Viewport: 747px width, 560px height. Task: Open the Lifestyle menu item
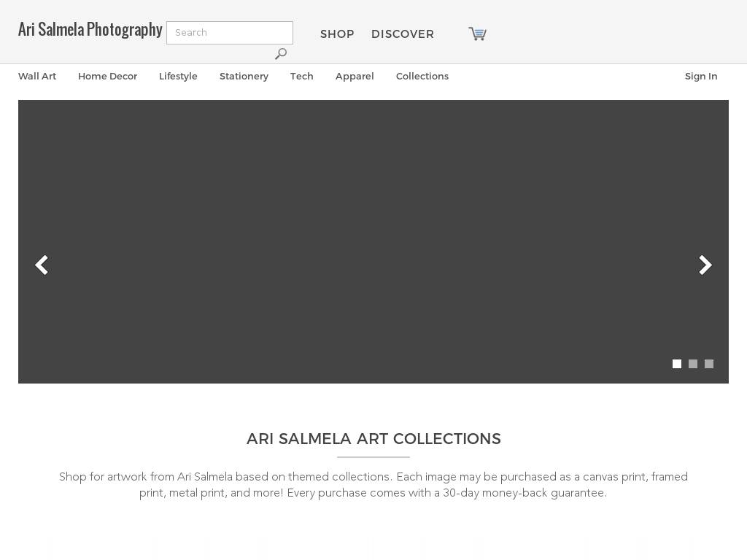pyautogui.click(x=178, y=76)
